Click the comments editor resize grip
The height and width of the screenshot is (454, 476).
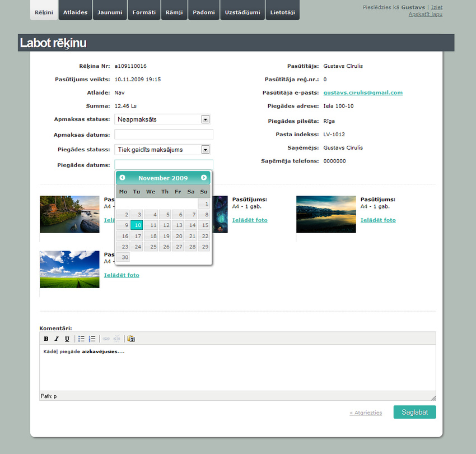click(x=433, y=398)
